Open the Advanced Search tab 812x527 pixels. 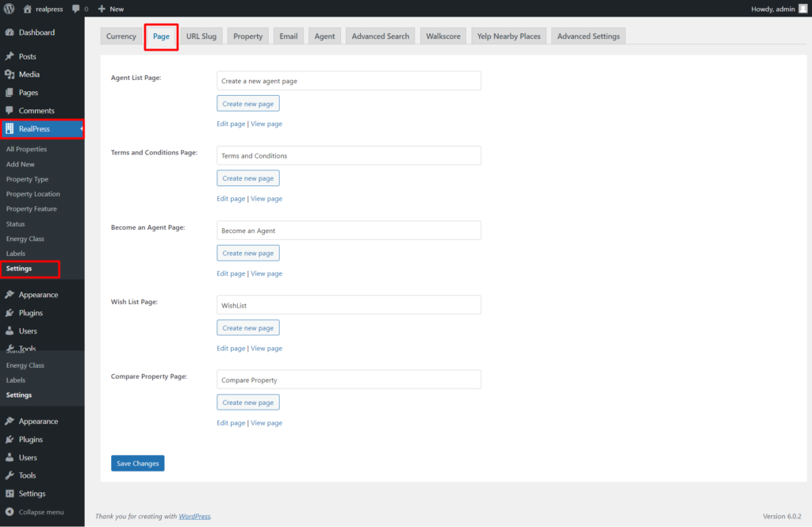[x=381, y=36]
